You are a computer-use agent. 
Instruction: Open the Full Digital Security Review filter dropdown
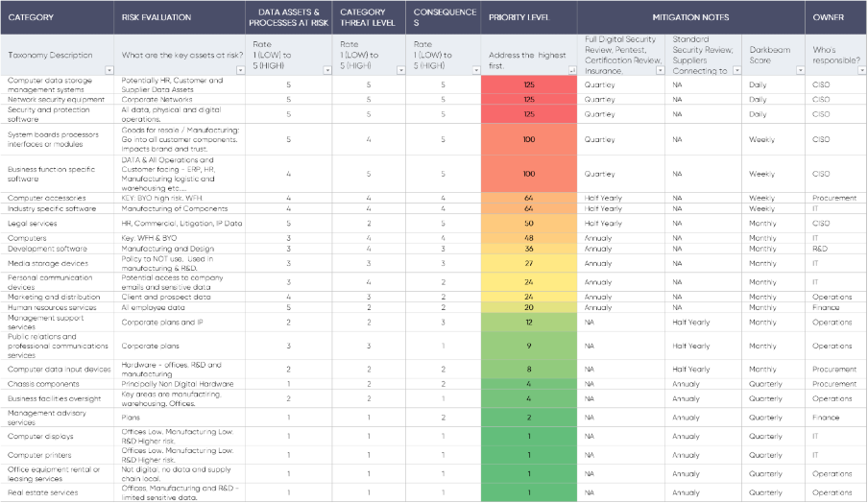click(x=659, y=70)
